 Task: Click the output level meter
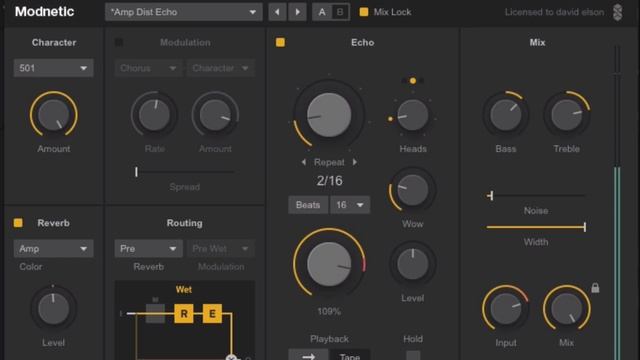[x=618, y=202]
